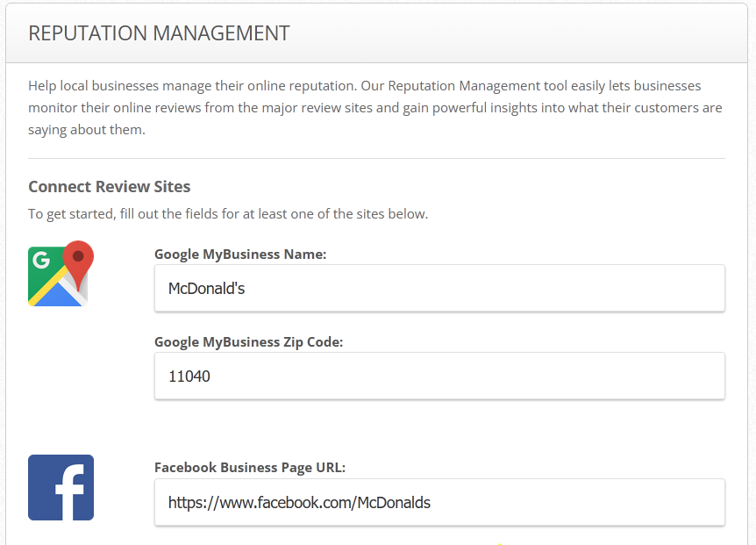Click the Connect Review Sites heading
This screenshot has height=545, width=756.
click(x=110, y=187)
